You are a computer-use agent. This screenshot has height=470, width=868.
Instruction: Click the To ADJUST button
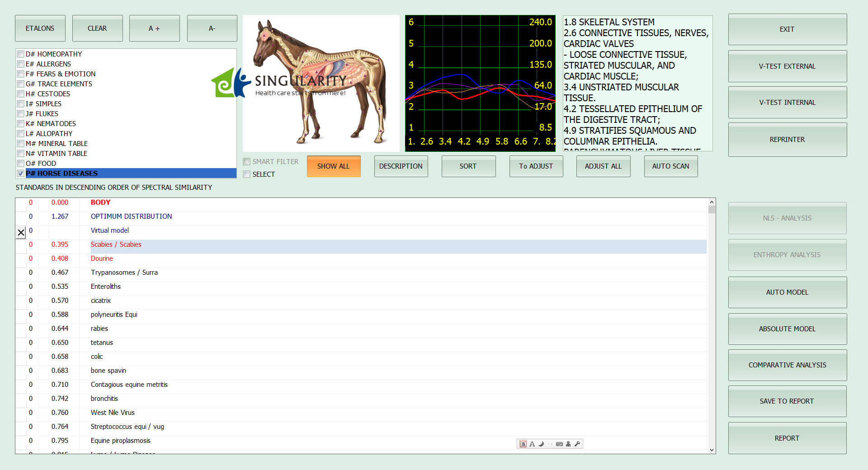[x=536, y=166]
